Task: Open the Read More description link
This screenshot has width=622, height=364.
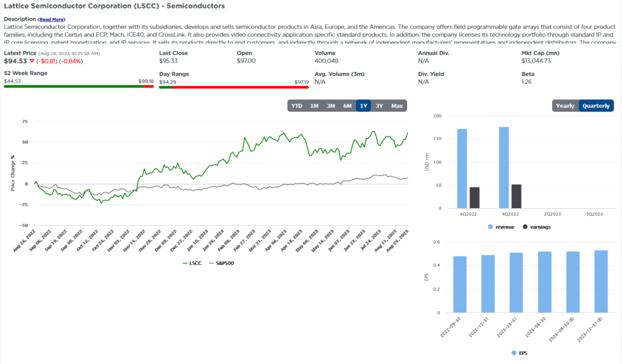Action: click(x=51, y=19)
